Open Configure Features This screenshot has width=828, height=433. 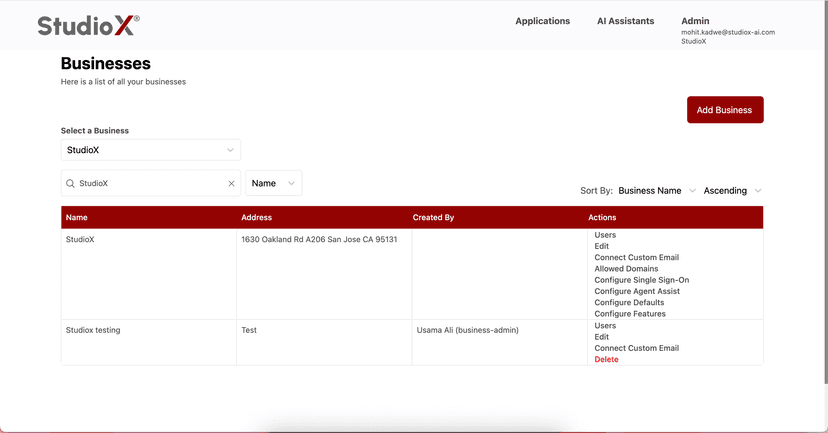[630, 314]
